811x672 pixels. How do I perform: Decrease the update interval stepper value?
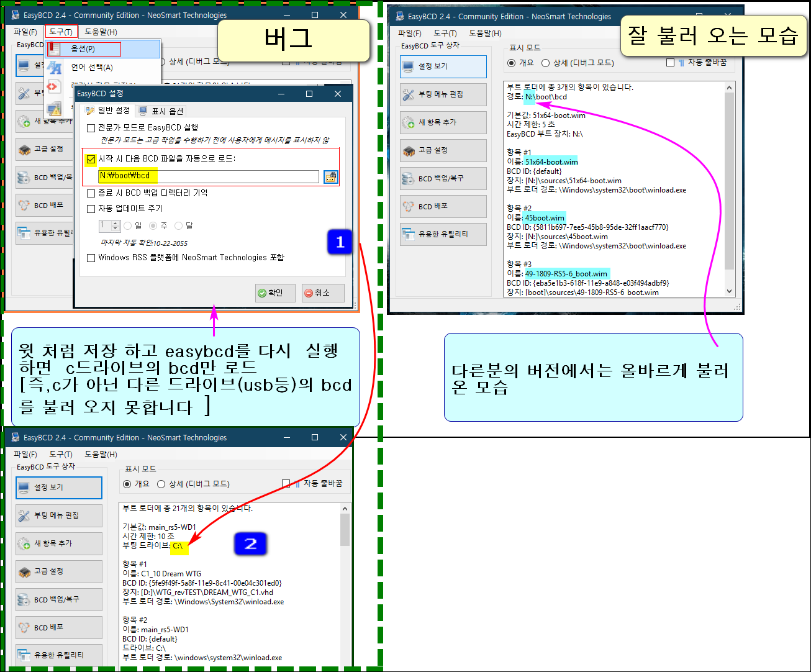point(116,229)
